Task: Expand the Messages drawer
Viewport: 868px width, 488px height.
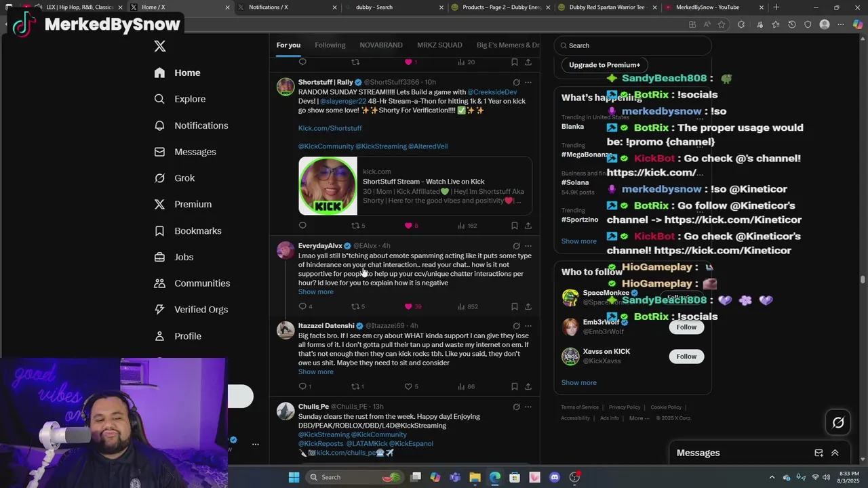Action: (835, 453)
